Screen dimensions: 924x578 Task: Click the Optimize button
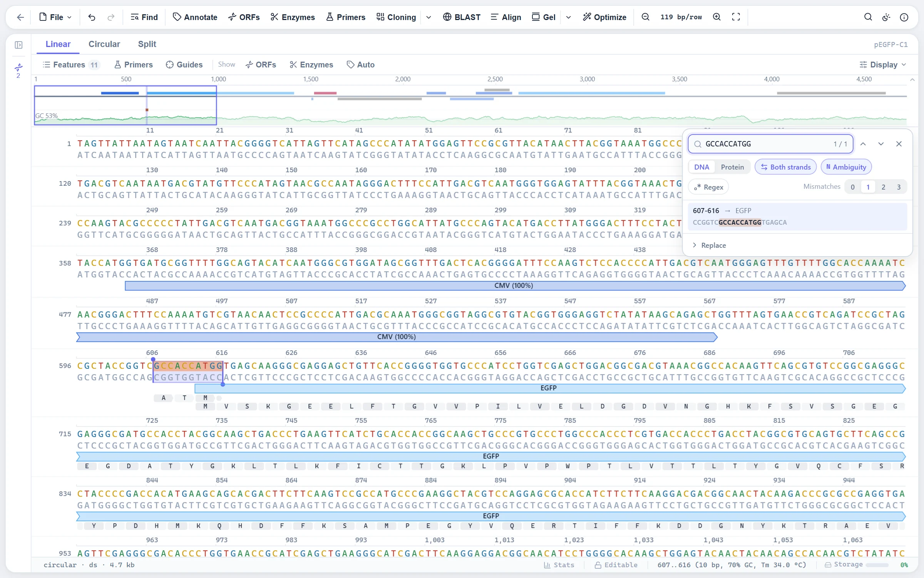click(x=604, y=17)
